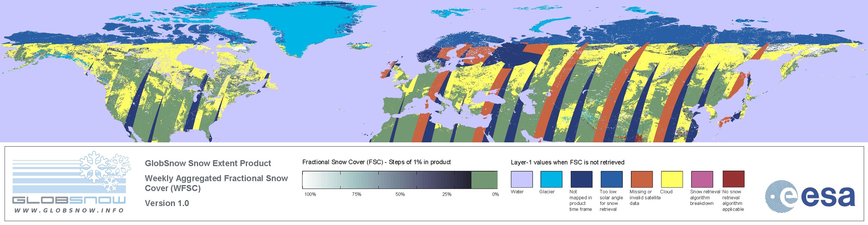Click the GLOBSNOW wordmark text

click(69, 200)
